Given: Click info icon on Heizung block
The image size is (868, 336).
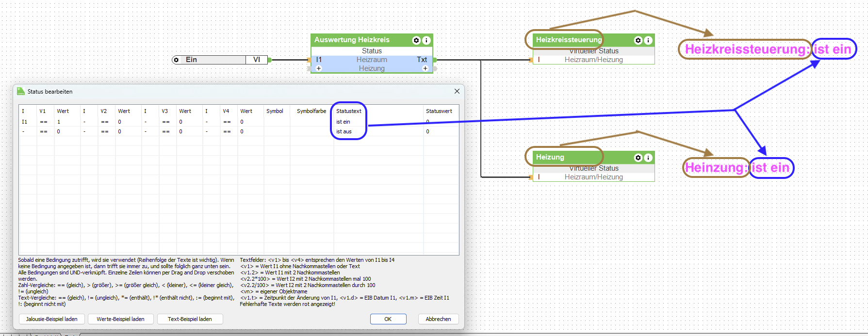Looking at the screenshot, I should [x=648, y=158].
